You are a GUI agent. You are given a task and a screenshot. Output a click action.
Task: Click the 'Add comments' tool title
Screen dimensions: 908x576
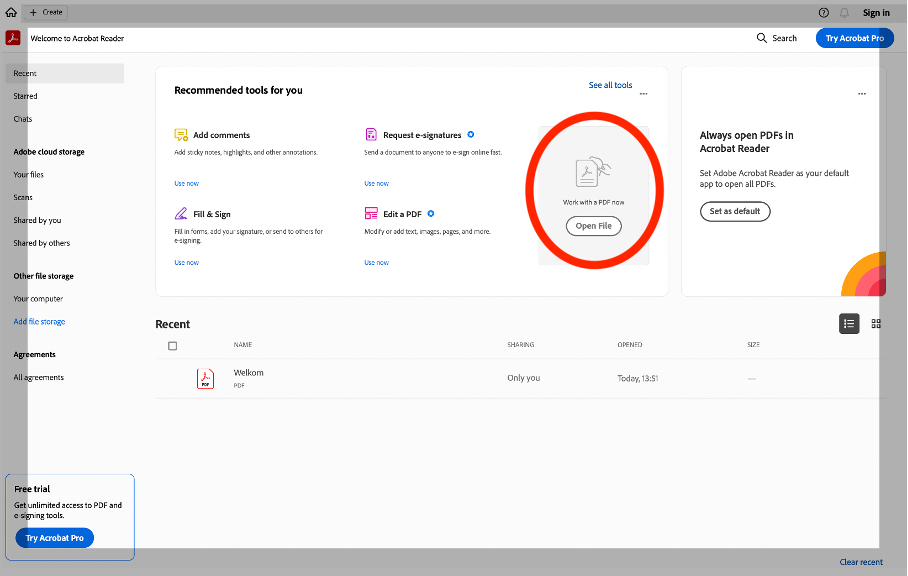pos(221,135)
